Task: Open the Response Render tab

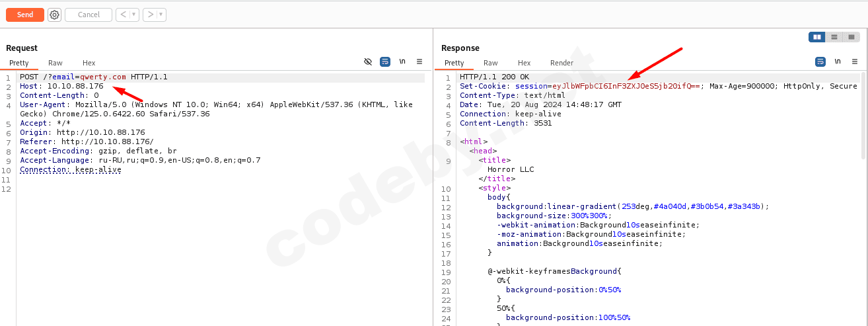Action: [x=562, y=63]
